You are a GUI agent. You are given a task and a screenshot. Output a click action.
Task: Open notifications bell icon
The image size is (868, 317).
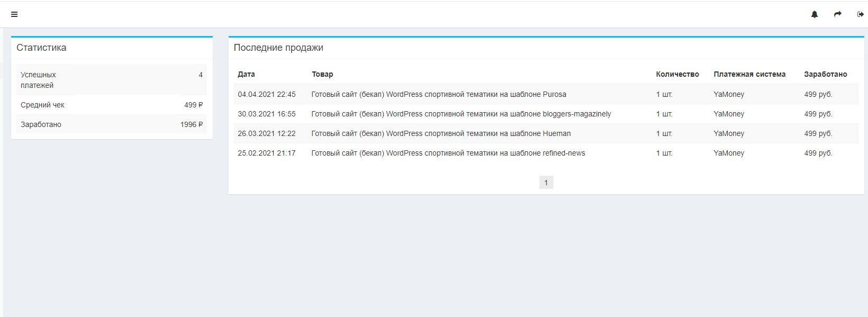pyautogui.click(x=815, y=14)
